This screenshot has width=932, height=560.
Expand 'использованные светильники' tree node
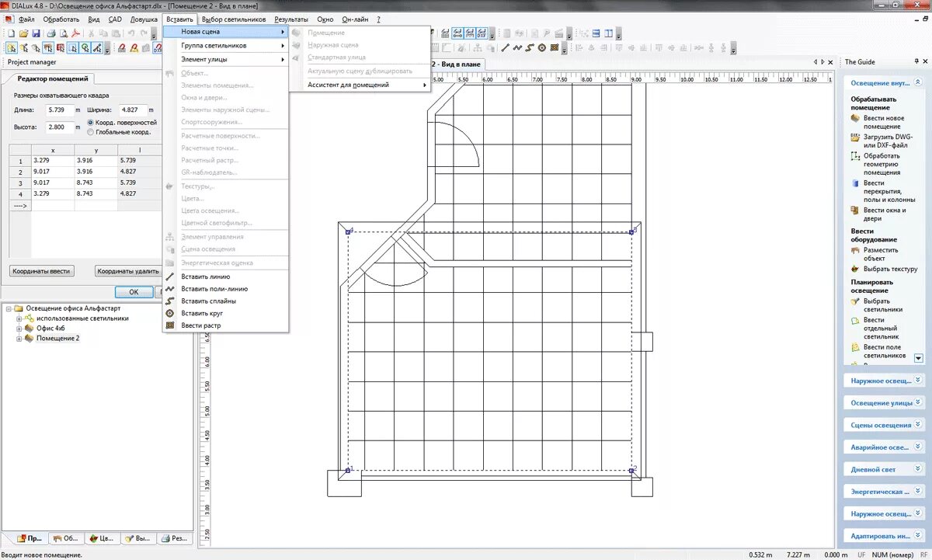click(x=19, y=318)
